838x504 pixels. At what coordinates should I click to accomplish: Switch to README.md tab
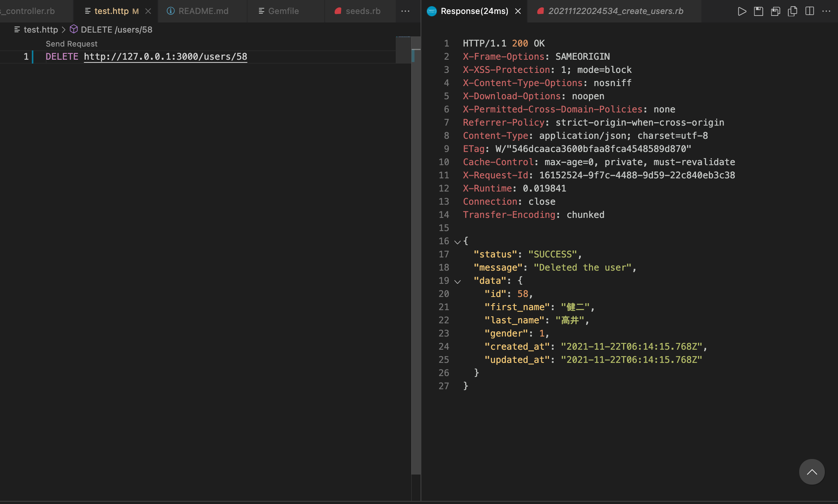click(x=203, y=11)
